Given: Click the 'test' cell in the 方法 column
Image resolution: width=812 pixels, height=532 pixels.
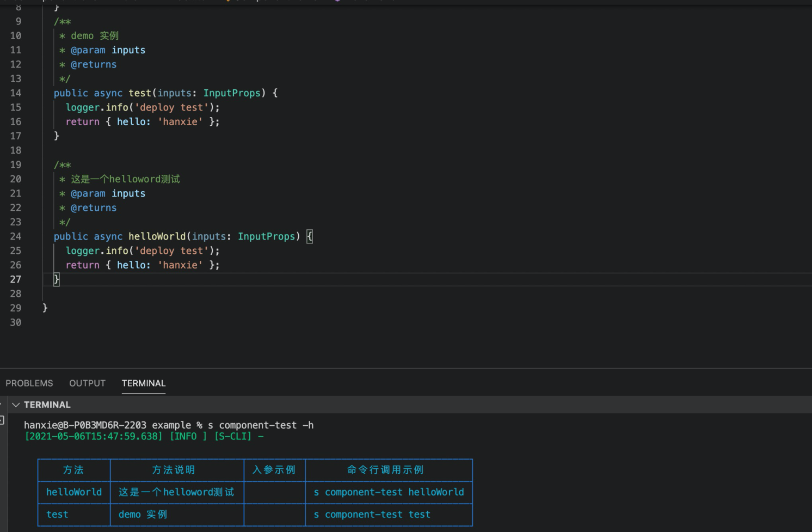Looking at the screenshot, I should pos(57,515).
